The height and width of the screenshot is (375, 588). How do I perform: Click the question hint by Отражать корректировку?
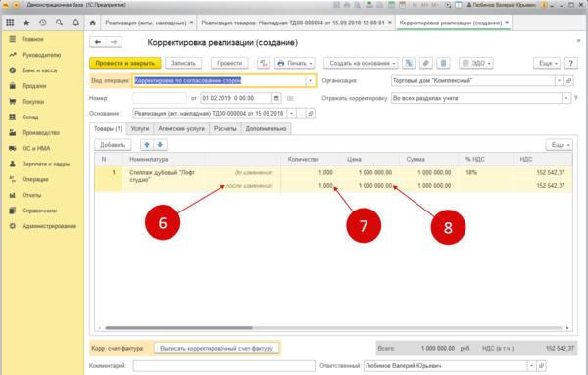pyautogui.click(x=576, y=98)
